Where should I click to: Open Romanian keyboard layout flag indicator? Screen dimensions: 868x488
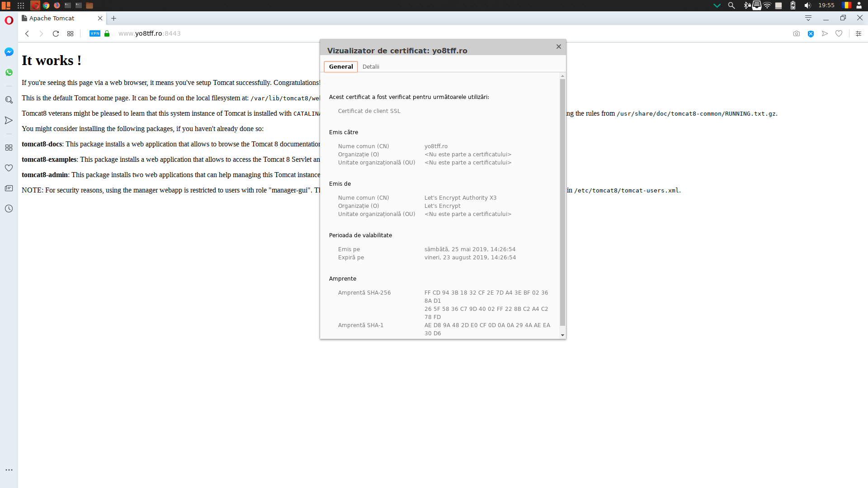[846, 5]
